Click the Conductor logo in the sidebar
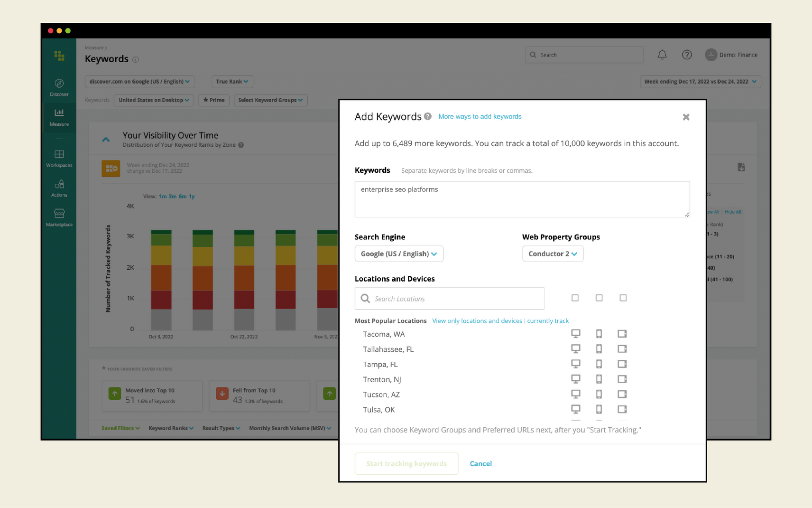Viewport: 812px width, 508px height. 59,56
